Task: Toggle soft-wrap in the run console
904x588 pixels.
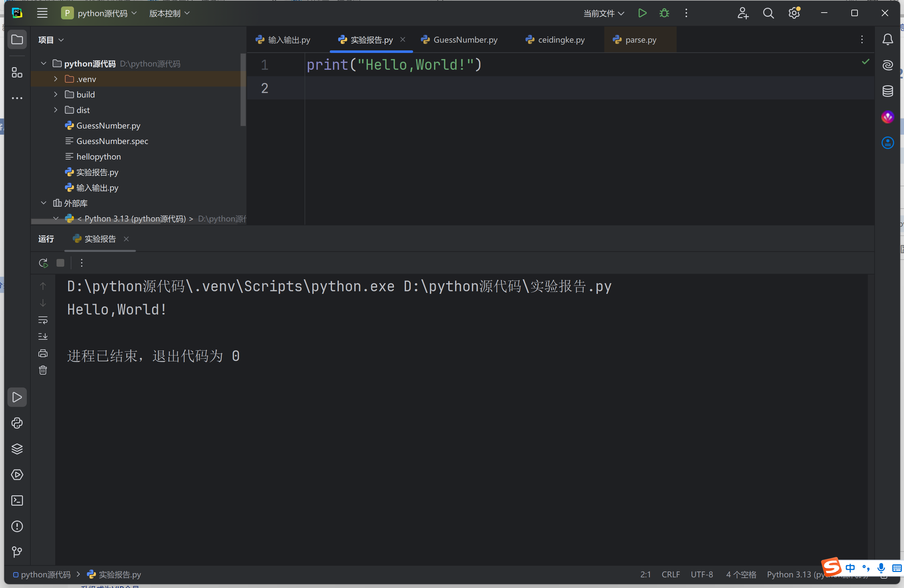Action: pos(43,320)
